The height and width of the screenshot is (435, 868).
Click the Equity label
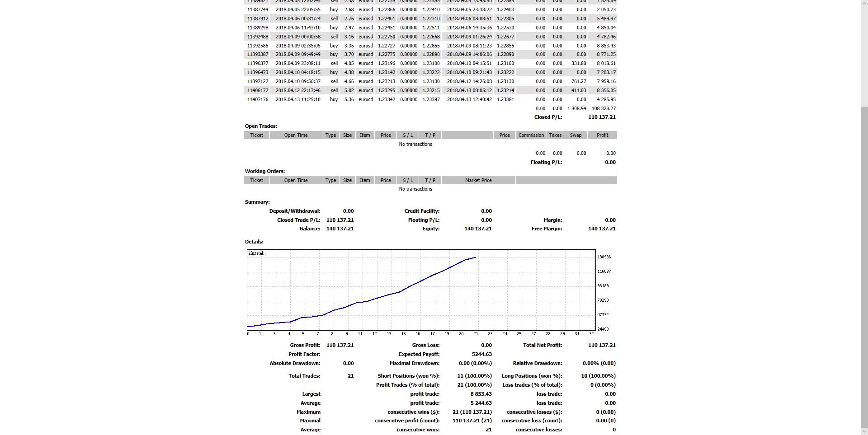(431, 229)
